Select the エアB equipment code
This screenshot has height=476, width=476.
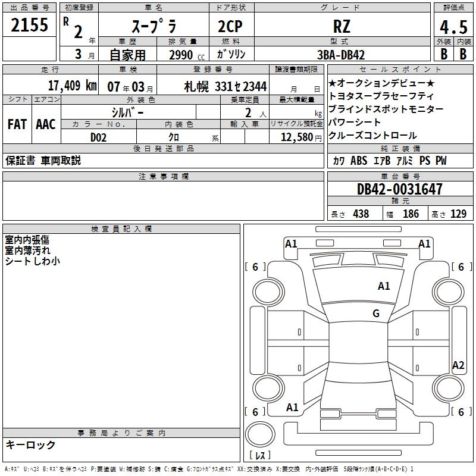[x=382, y=161]
